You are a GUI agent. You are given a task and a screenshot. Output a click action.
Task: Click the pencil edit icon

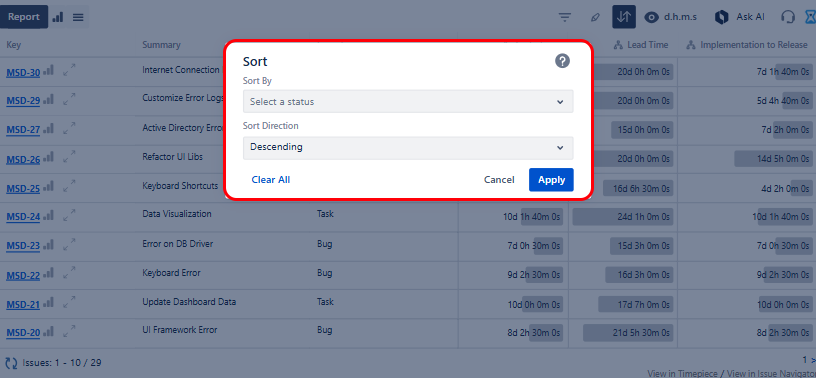click(x=595, y=17)
